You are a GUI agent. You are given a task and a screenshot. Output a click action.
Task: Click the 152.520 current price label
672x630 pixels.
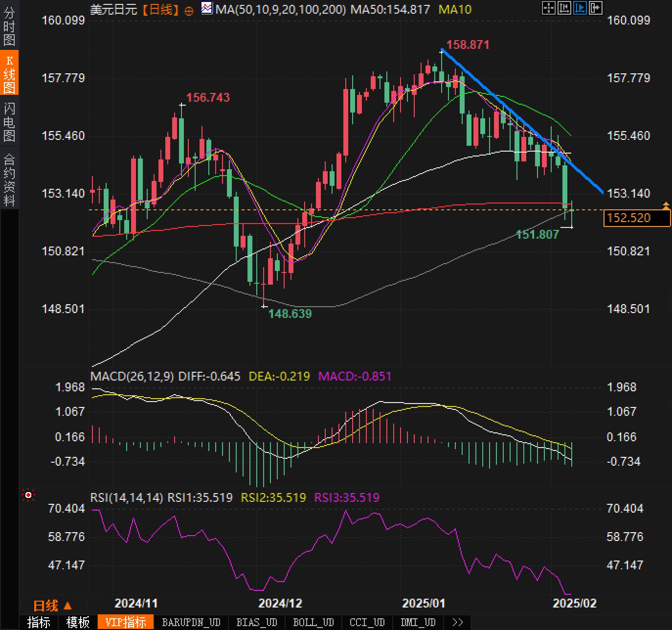tap(637, 218)
